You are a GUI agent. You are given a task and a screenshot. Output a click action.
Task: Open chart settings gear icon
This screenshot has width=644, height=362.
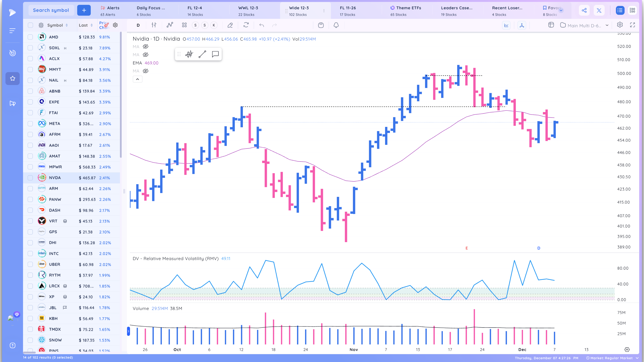point(620,25)
